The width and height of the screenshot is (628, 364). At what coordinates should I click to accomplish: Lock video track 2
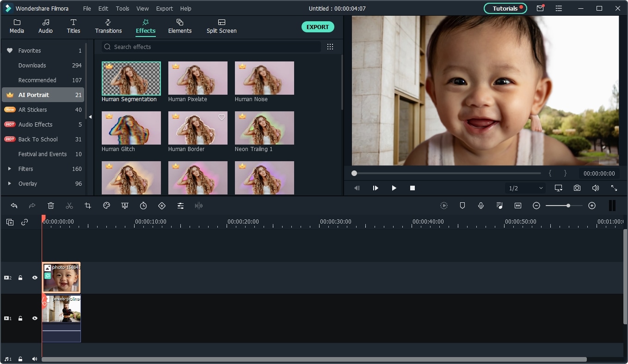click(20, 278)
